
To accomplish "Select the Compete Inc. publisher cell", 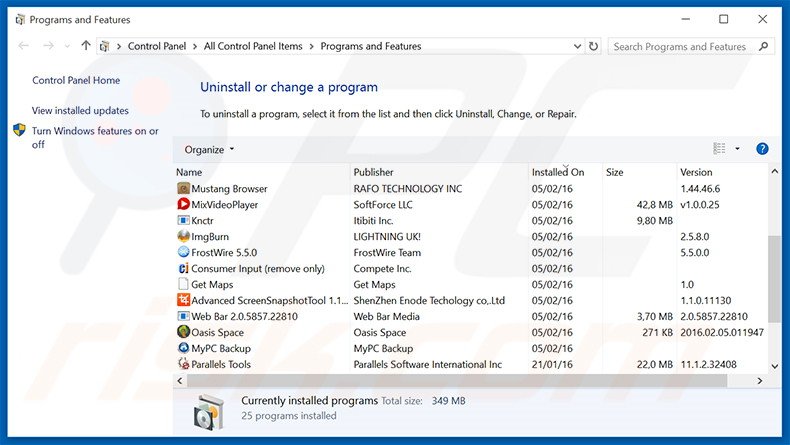I will pyautogui.click(x=382, y=269).
